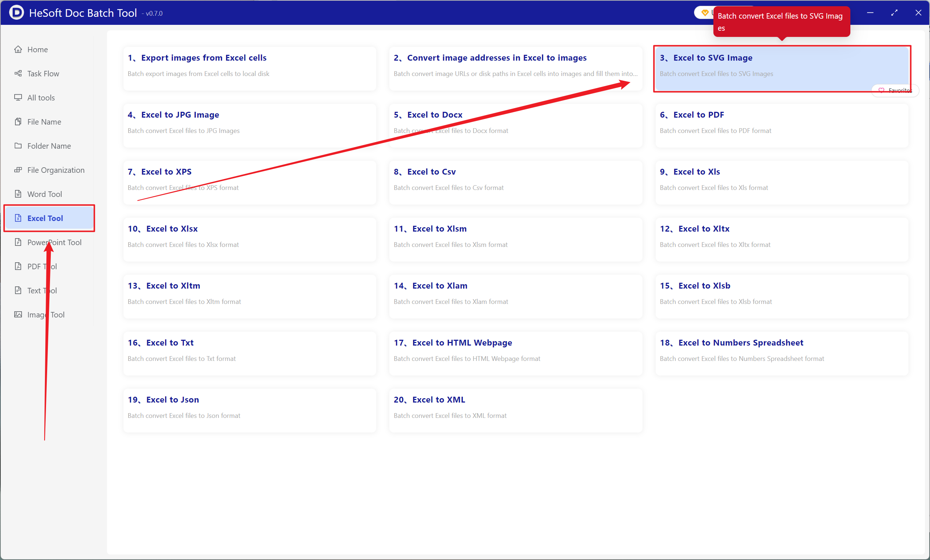This screenshot has width=930, height=560.
Task: Click the Task Flow sidebar icon
Action: coord(18,73)
